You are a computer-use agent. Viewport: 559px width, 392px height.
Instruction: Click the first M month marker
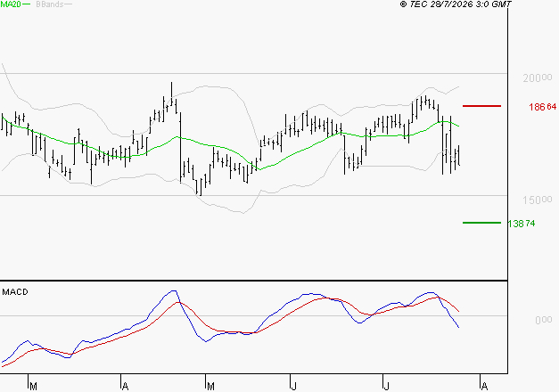(x=33, y=387)
